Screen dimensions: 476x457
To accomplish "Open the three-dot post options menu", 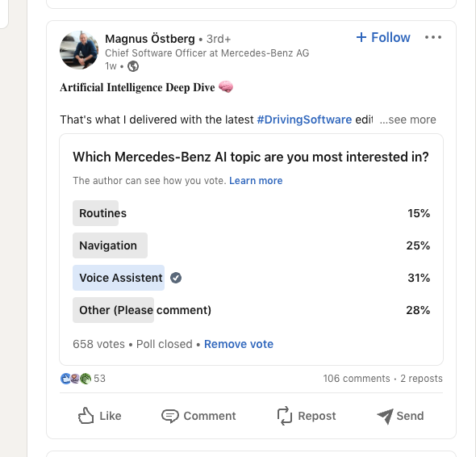I will [x=433, y=37].
